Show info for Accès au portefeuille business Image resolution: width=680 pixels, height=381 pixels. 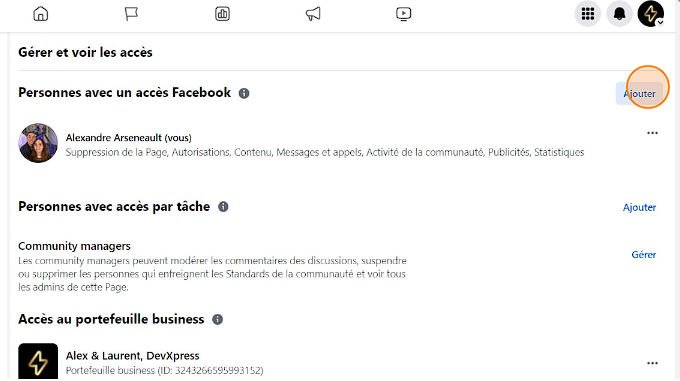pos(217,319)
